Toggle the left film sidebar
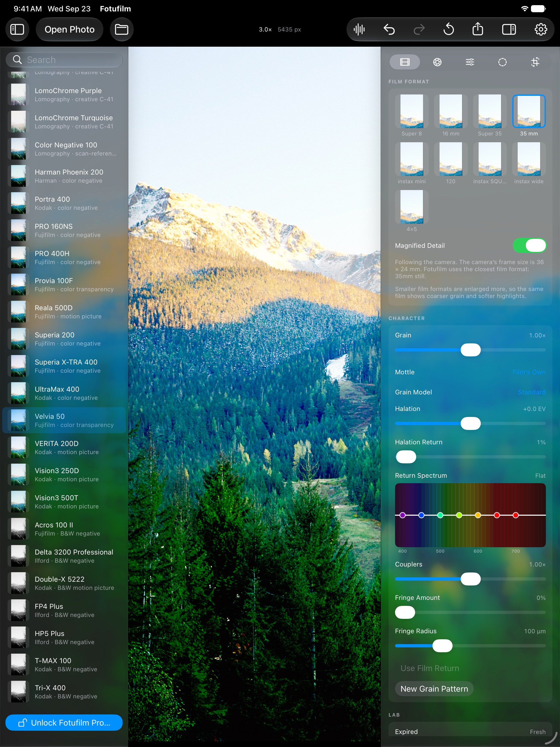560x747 pixels. pos(17,29)
